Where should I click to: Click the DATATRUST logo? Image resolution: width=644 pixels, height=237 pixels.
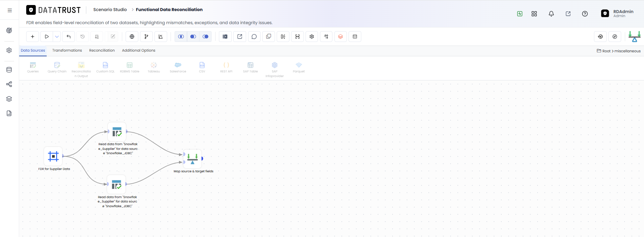tap(54, 10)
